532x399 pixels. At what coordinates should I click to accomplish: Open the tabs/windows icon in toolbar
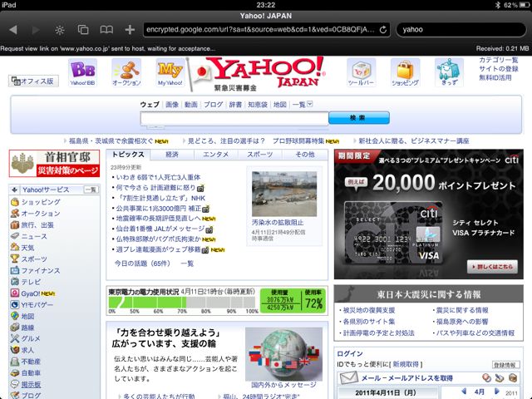[83, 30]
